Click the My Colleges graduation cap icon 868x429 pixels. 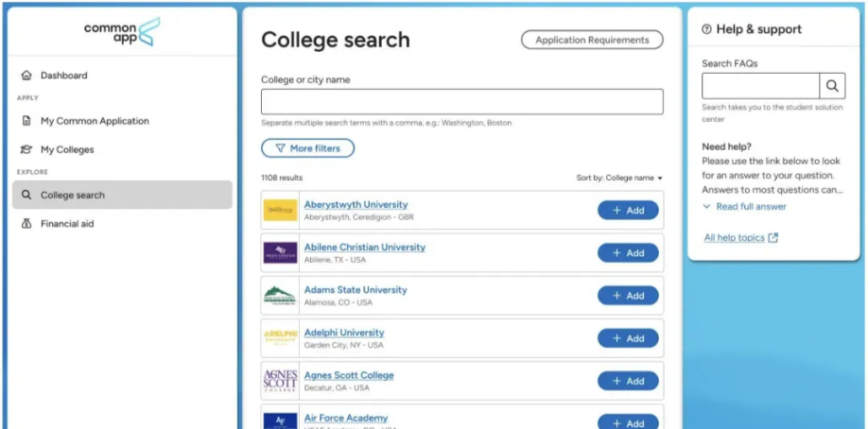(x=26, y=149)
